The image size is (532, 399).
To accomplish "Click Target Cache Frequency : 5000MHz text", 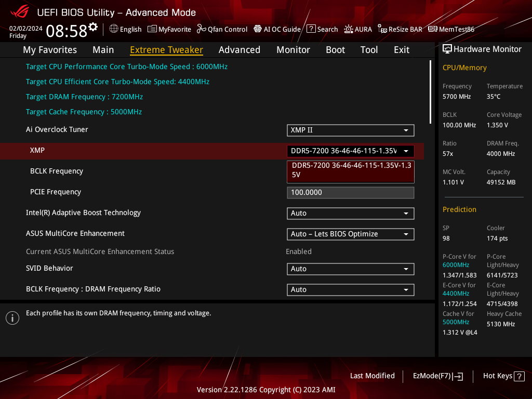I will pyautogui.click(x=84, y=112).
